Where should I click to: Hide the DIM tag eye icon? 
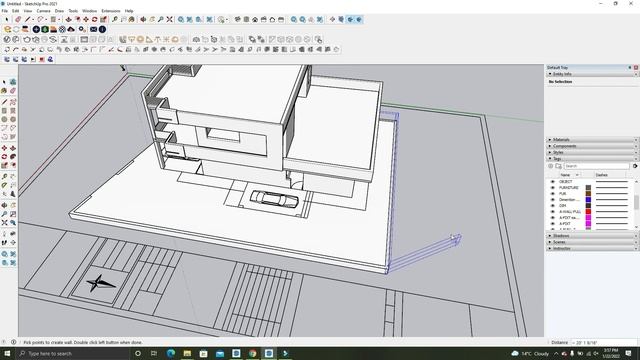(553, 206)
